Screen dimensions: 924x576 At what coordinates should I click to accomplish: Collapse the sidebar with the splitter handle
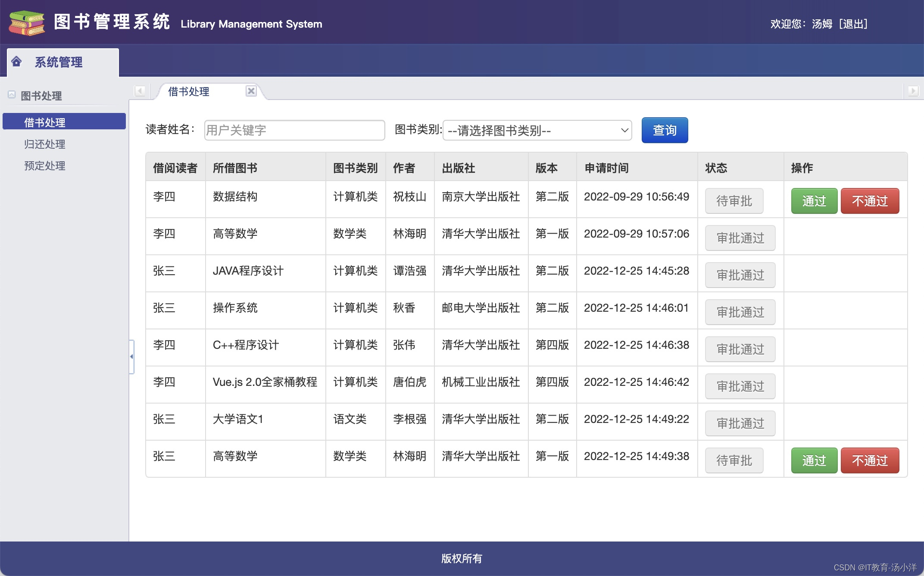pyautogui.click(x=131, y=357)
